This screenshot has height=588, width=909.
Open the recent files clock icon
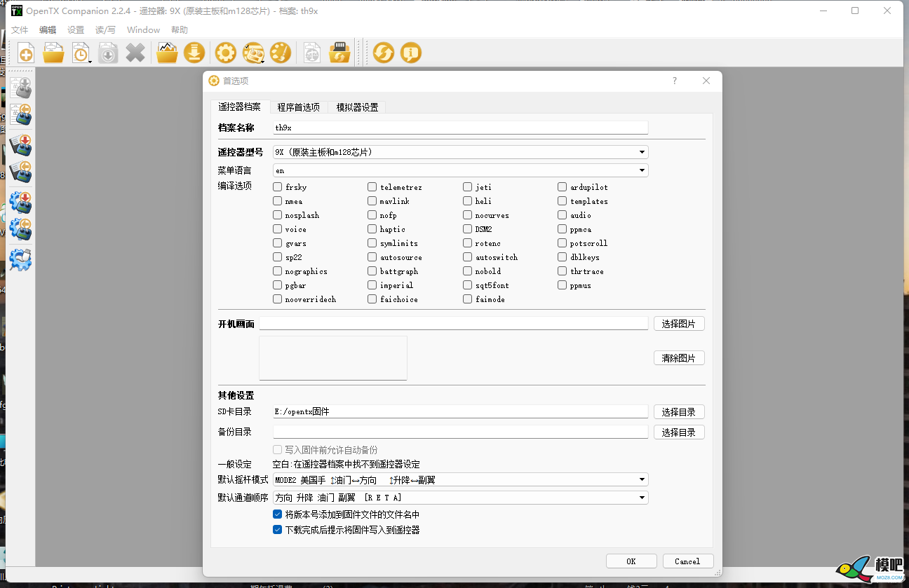click(81, 53)
